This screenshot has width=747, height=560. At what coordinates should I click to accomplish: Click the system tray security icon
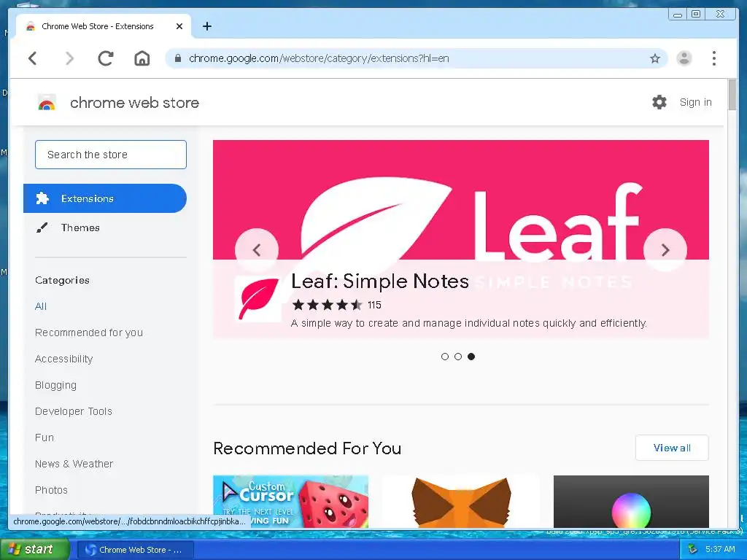pos(693,550)
